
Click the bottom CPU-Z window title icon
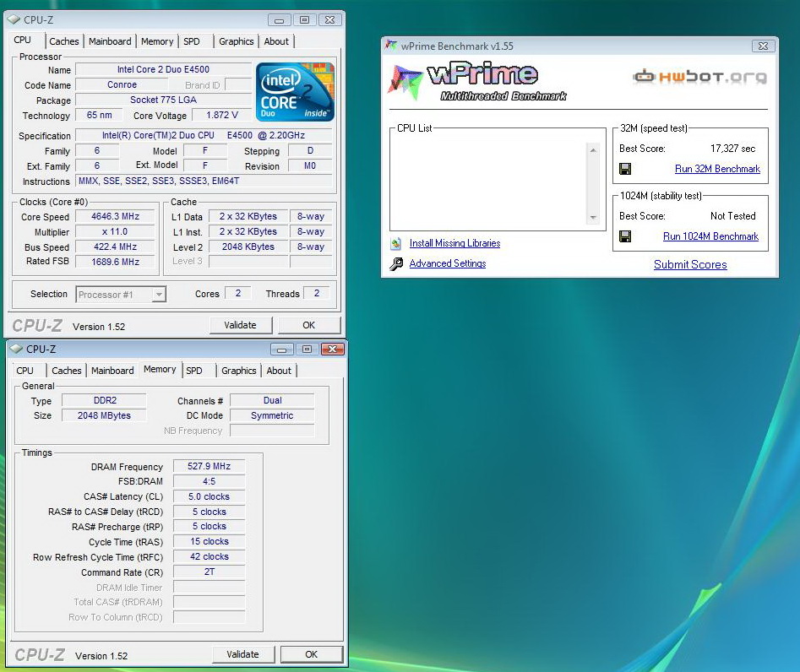16,350
